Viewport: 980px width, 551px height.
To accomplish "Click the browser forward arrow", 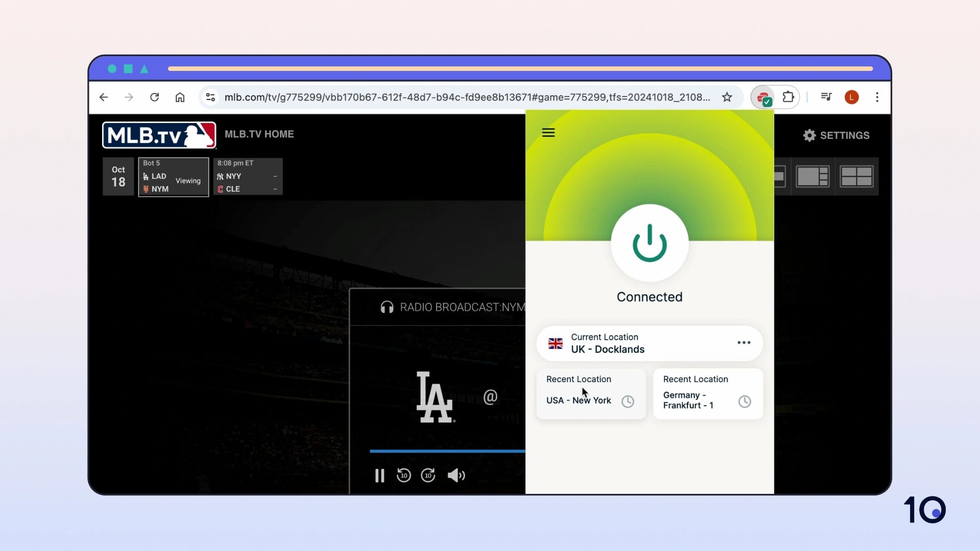I will (x=129, y=97).
